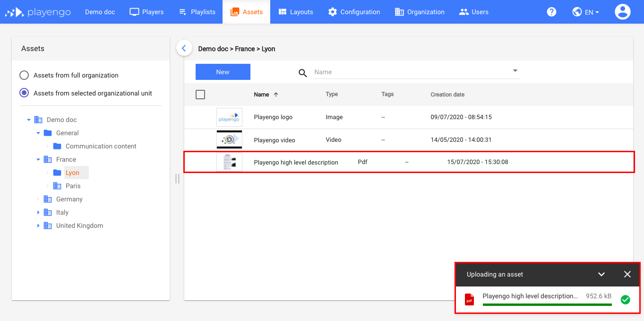Click the Playengo logo
644x321 pixels.
[x=38, y=12]
